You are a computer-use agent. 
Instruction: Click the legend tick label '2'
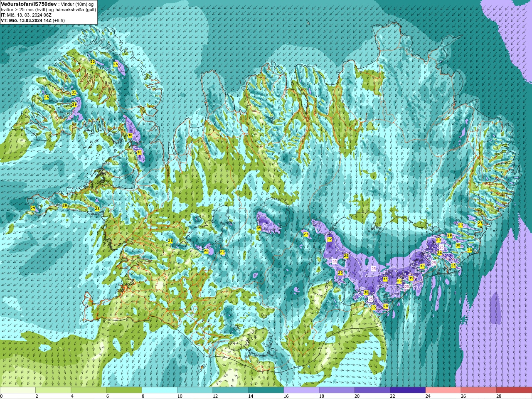click(37, 396)
